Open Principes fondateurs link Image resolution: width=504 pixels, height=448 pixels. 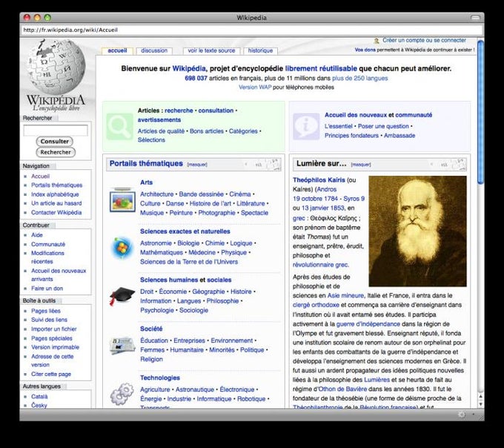(x=351, y=136)
